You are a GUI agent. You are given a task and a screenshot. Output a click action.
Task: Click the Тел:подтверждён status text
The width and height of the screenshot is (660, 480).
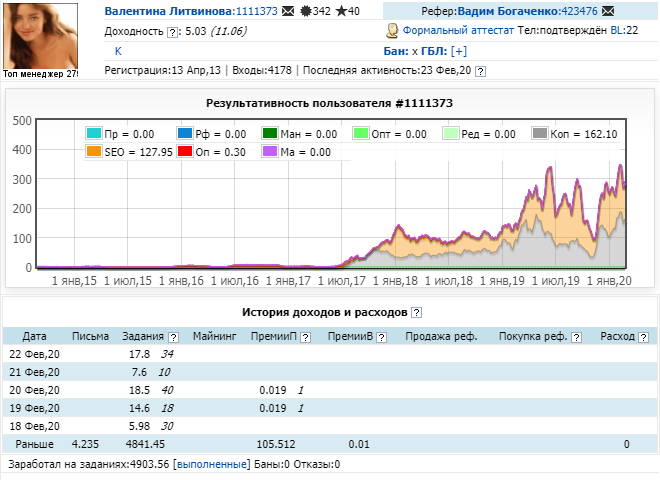(562, 30)
